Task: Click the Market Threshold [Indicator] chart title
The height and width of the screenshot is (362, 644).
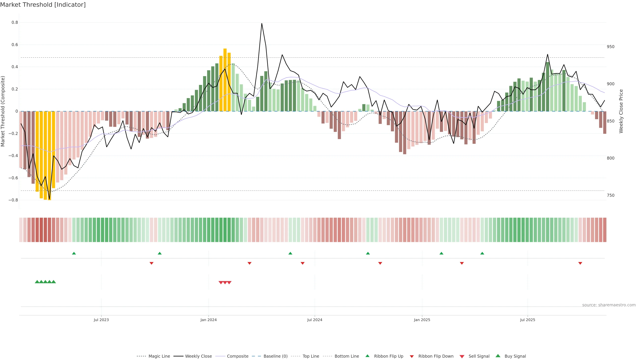Action: (43, 5)
